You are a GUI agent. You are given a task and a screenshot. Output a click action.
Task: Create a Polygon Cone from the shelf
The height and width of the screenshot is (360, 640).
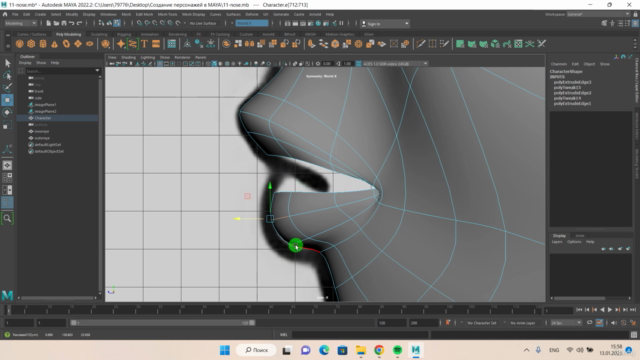coord(54,44)
